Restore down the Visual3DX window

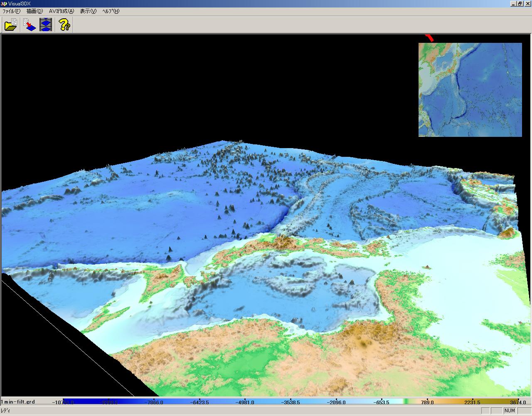tap(520, 3)
